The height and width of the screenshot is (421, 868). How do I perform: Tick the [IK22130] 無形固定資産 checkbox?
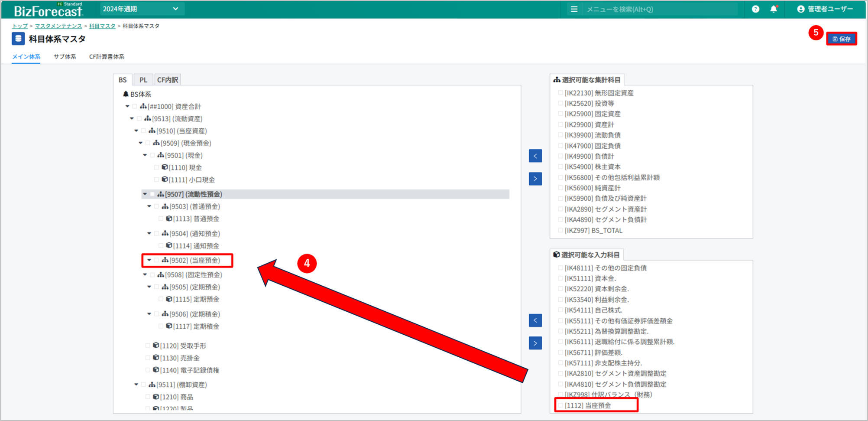560,93
